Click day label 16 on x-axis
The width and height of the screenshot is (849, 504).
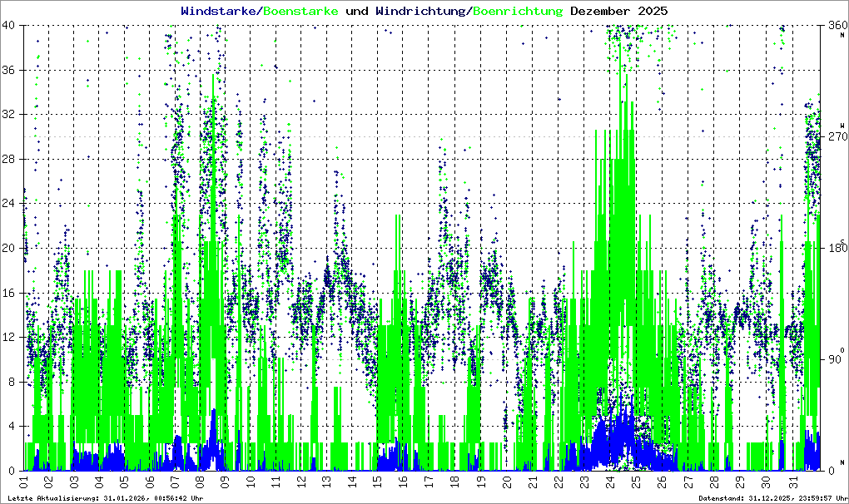coord(402,482)
